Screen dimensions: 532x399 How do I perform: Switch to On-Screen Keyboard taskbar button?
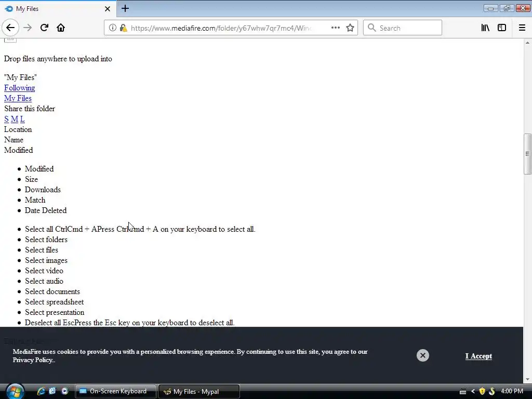(116, 391)
